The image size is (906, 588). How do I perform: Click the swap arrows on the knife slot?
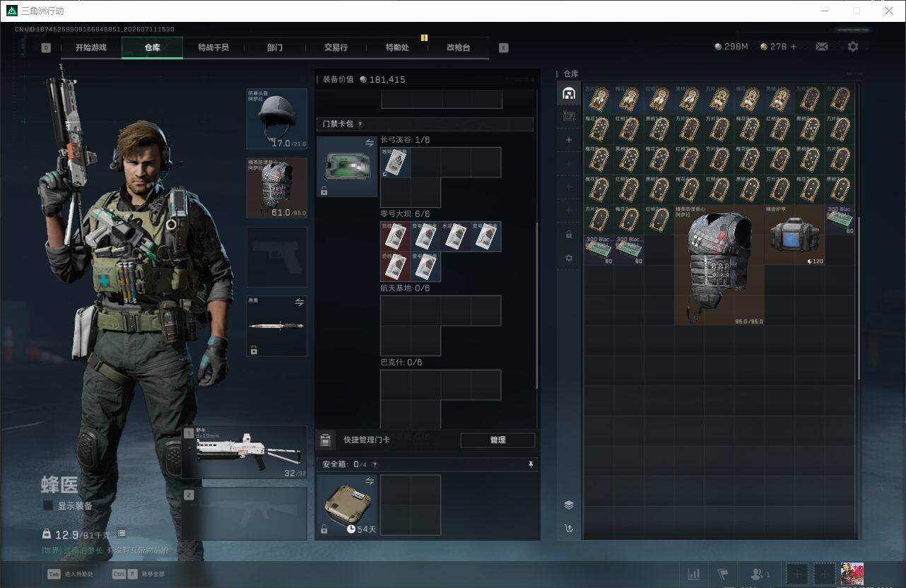tap(299, 302)
